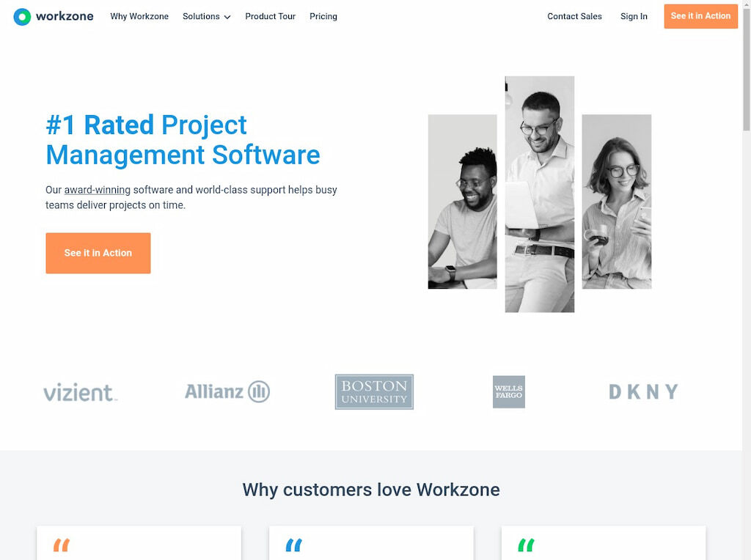Screen dimensions: 751x560
Task: Open the Contact Sales page
Action: [x=574, y=16]
